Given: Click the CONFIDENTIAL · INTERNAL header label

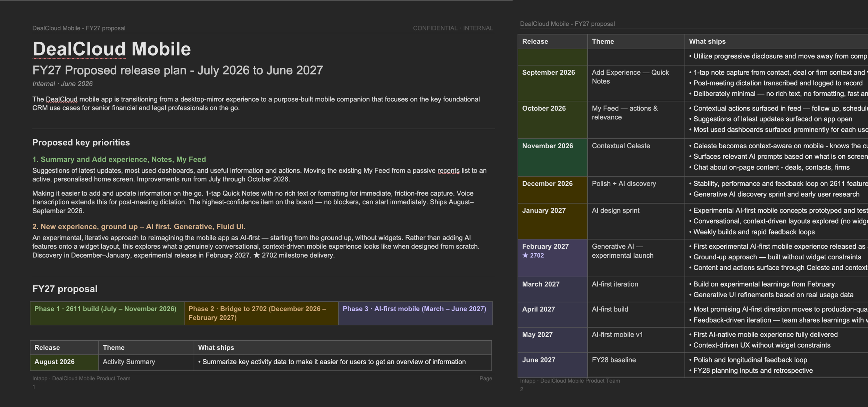Looking at the screenshot, I should (x=453, y=28).
